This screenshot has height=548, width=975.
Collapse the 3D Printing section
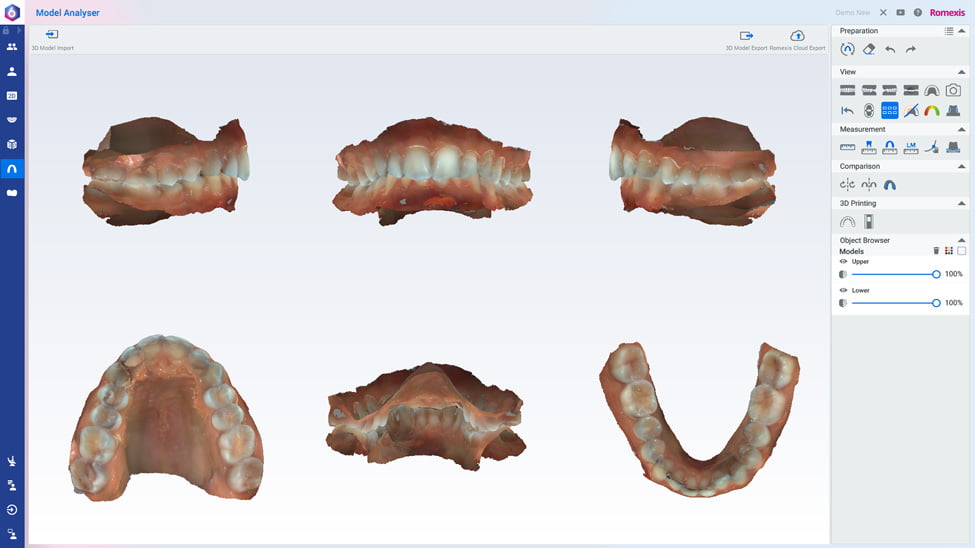coord(962,203)
